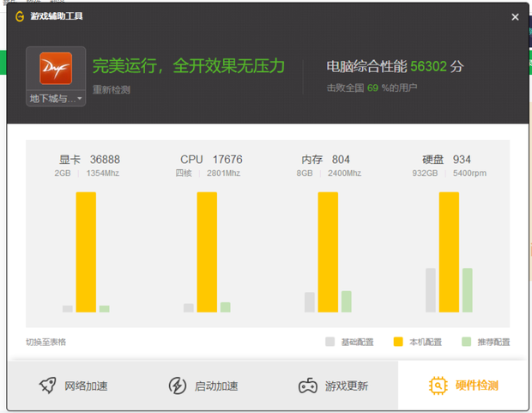
Task: Select the tall yellow 内存 bar
Action: coord(328,252)
